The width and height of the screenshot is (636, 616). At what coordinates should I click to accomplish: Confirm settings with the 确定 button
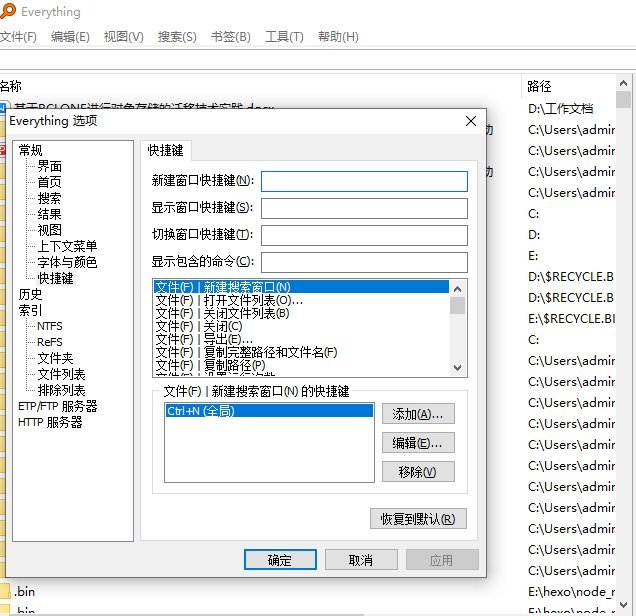pos(280,560)
